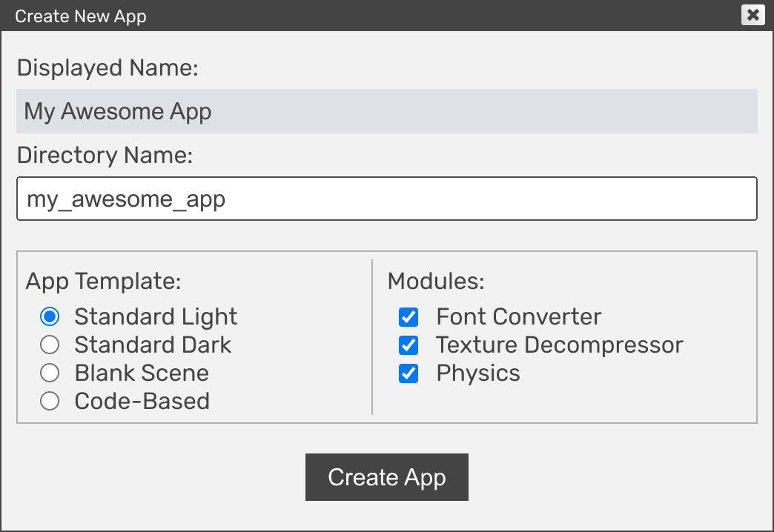Disable the Texture Decompressor module
This screenshot has width=774, height=532.
click(x=408, y=345)
